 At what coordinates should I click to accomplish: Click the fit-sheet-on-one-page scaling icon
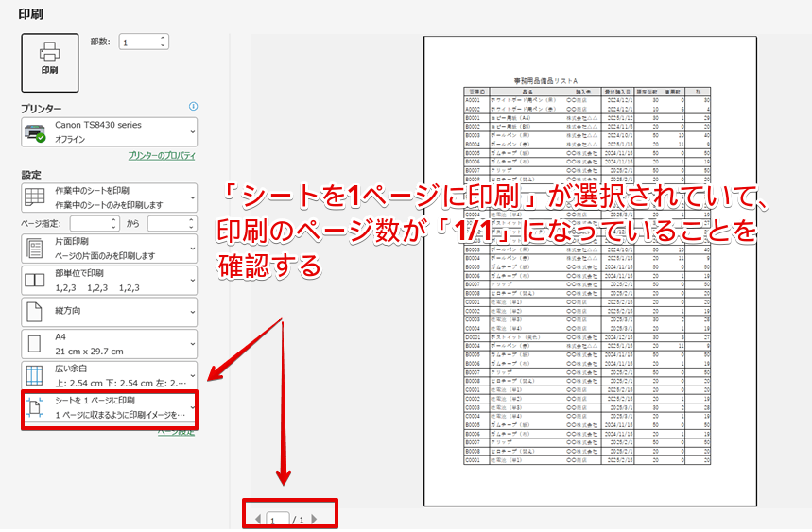pos(35,408)
